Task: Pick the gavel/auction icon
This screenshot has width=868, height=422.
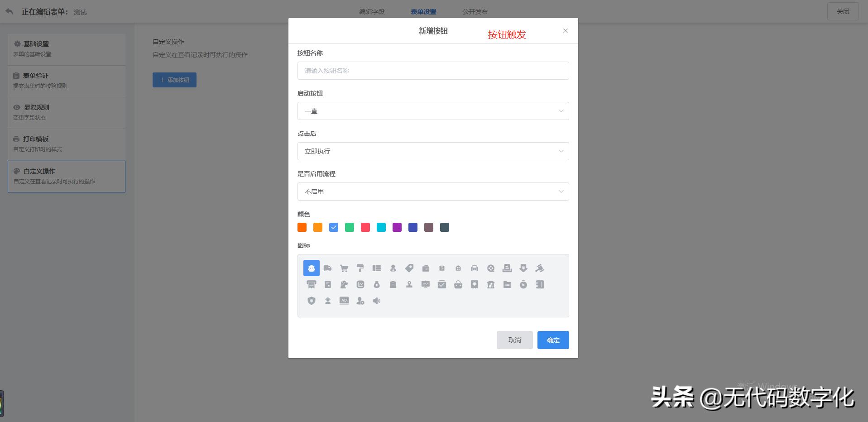Action: pos(541,268)
